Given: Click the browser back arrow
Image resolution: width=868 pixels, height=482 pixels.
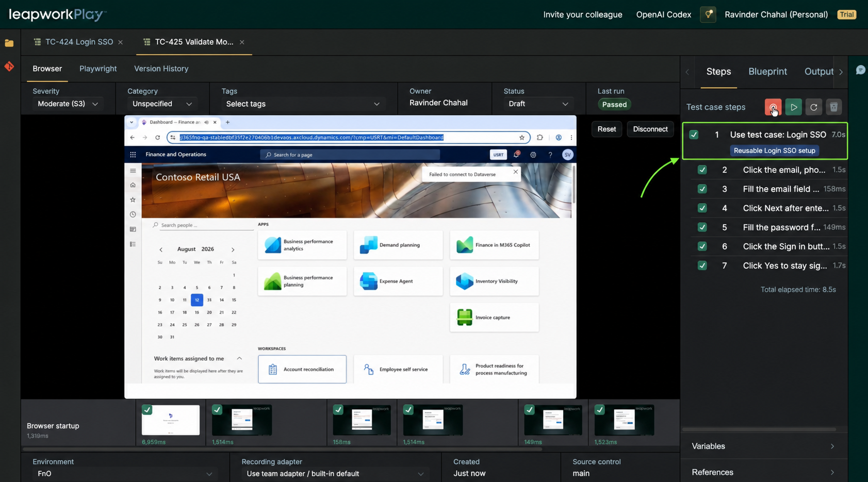Looking at the screenshot, I should click(133, 138).
